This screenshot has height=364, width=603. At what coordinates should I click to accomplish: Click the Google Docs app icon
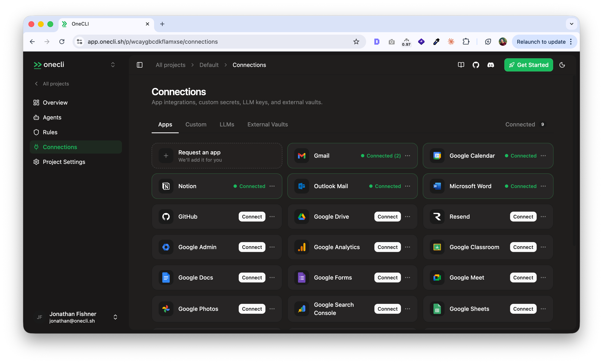(x=166, y=278)
